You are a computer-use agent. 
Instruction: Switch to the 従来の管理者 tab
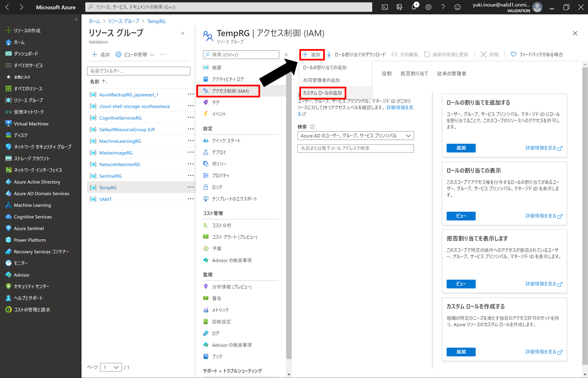451,74
